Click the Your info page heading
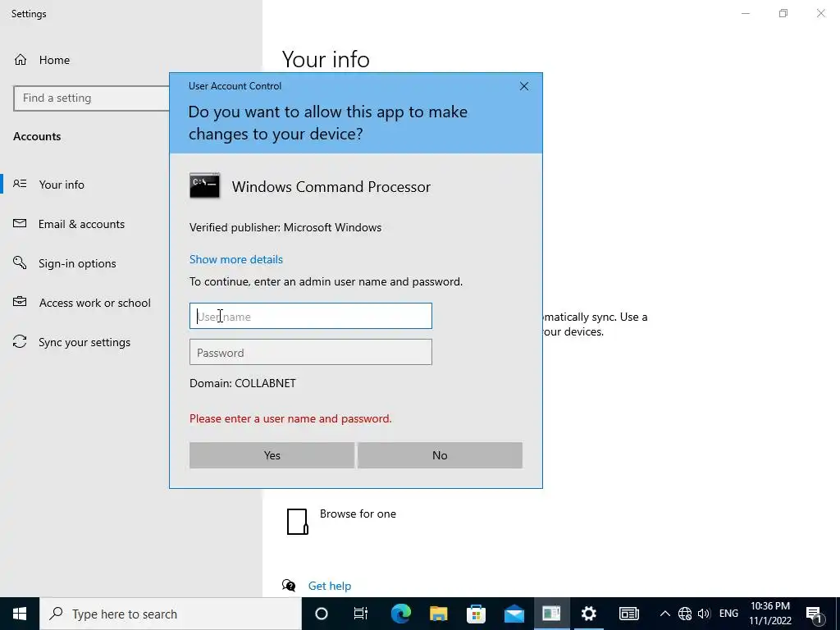Image resolution: width=840 pixels, height=630 pixels. [x=326, y=59]
